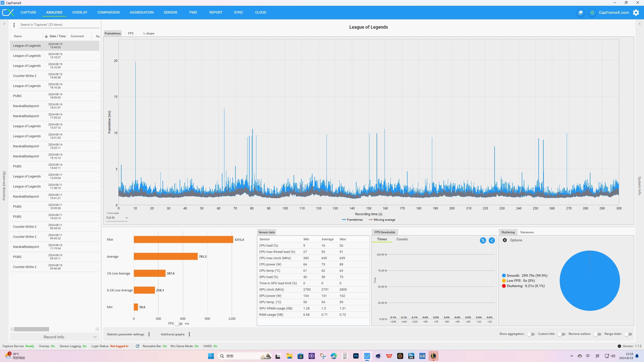Toggle percent display in FPS thresholds
Viewport: 644px width, 362px height.
pyautogui.click(x=483, y=241)
